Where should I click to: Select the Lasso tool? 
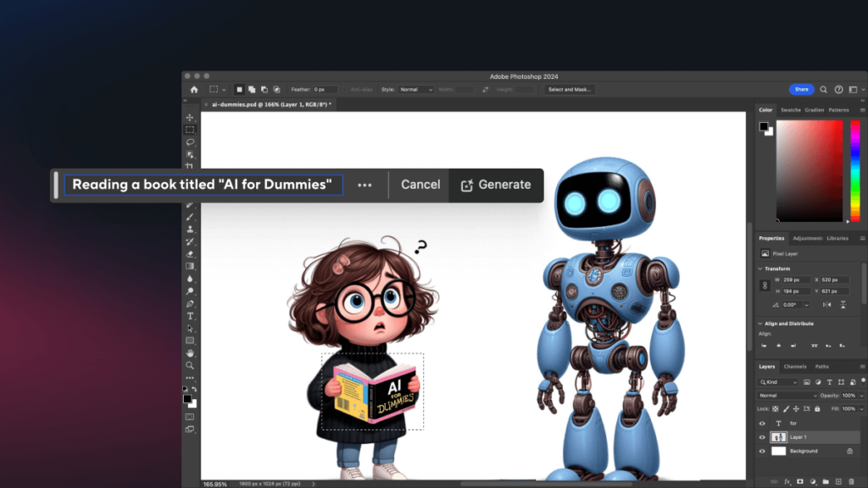(x=190, y=142)
